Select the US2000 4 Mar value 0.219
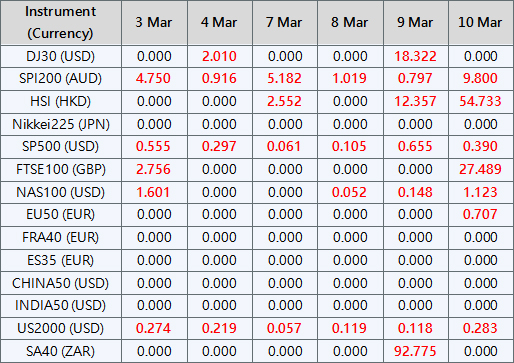This screenshot has height=363, width=514. pyautogui.click(x=219, y=328)
